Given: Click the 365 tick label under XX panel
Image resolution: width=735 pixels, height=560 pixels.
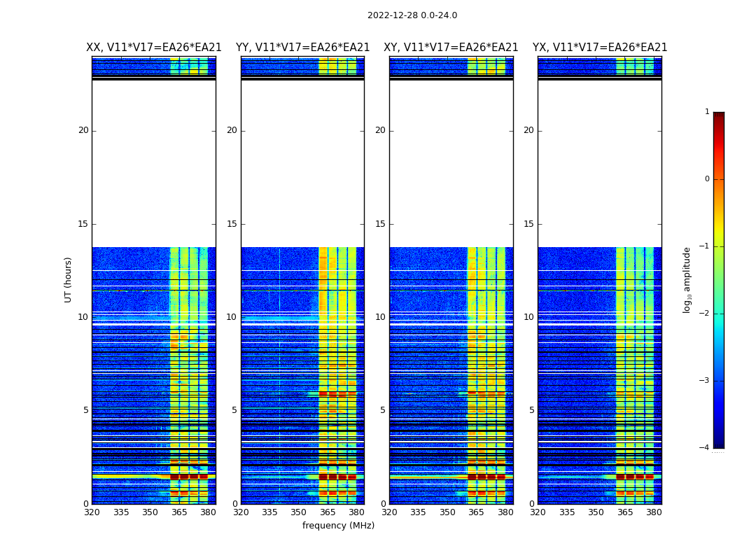Looking at the screenshot, I should coord(179,512).
